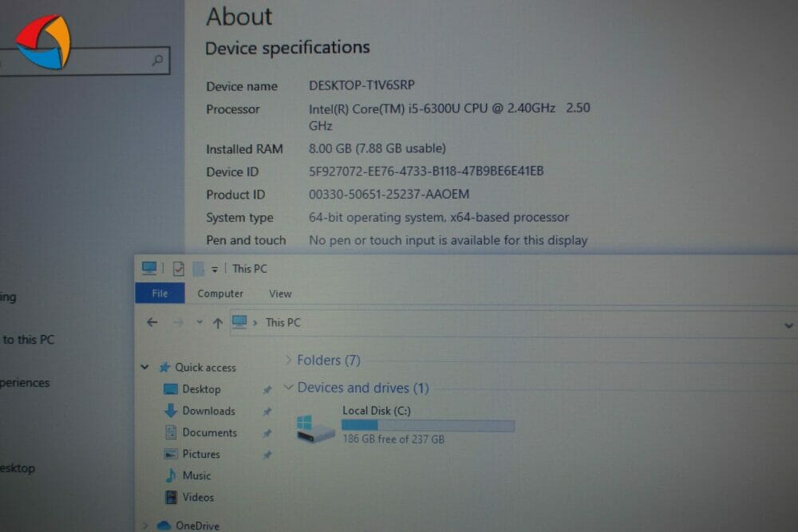Click the About page heading
The width and height of the screenshot is (798, 532).
pos(239,16)
